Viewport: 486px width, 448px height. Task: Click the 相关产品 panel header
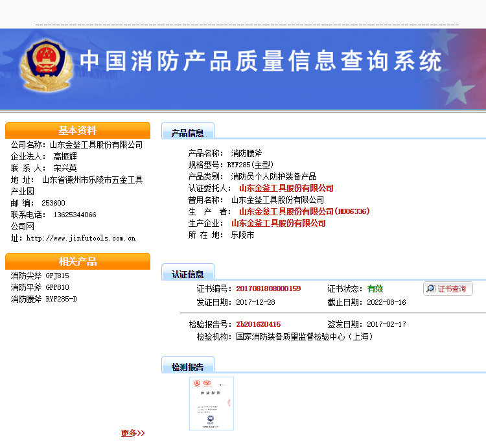point(78,261)
